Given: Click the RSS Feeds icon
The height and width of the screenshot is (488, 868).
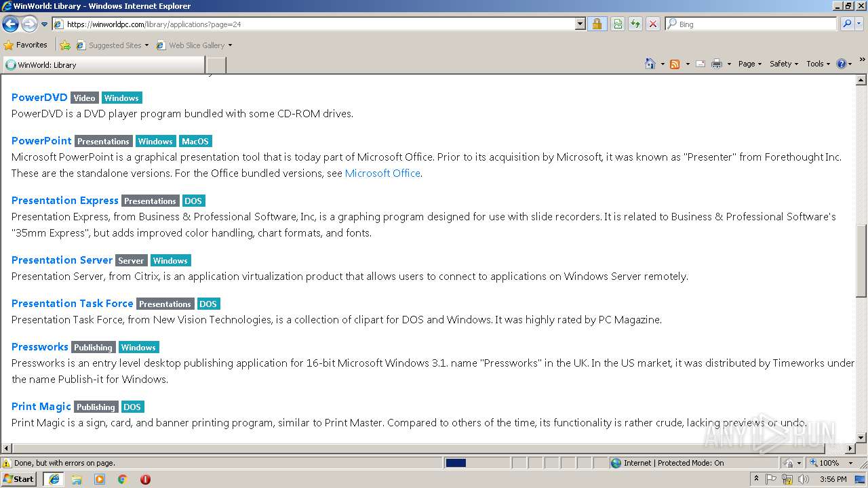Looking at the screenshot, I should (x=675, y=64).
